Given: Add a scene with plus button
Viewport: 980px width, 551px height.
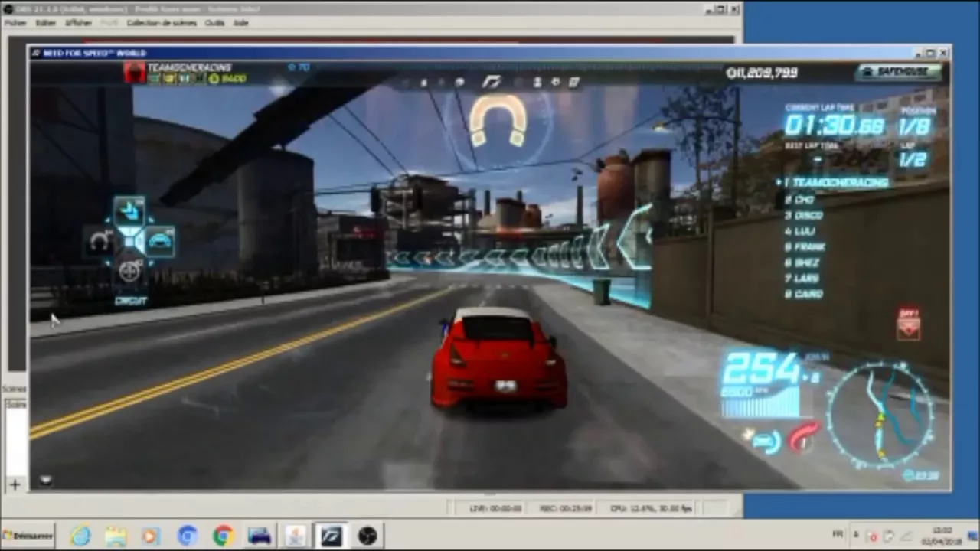Looking at the screenshot, I should coord(15,484).
